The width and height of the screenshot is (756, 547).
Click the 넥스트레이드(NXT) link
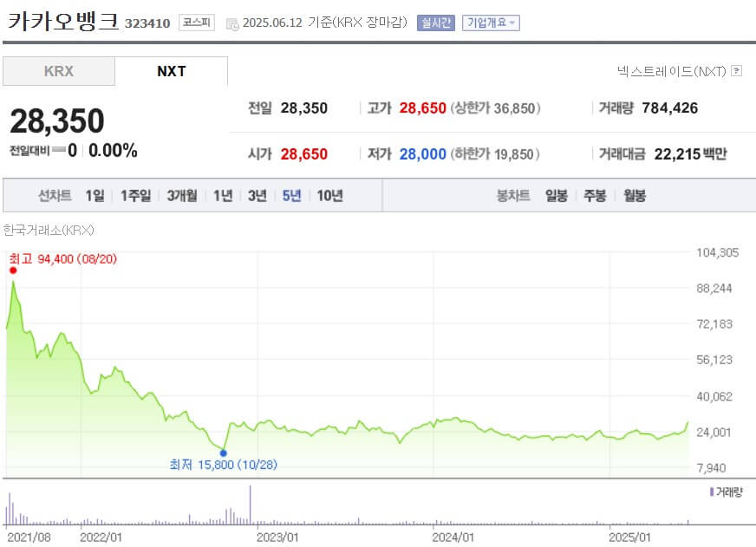[672, 71]
